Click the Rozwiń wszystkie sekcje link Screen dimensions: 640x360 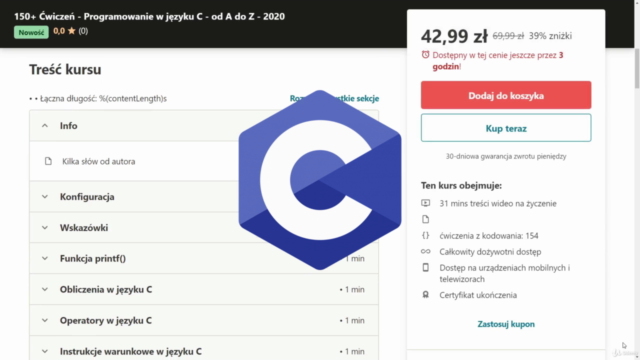tap(334, 98)
